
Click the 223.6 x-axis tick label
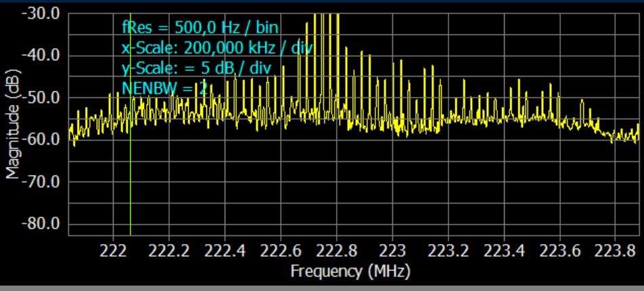pyautogui.click(x=561, y=252)
